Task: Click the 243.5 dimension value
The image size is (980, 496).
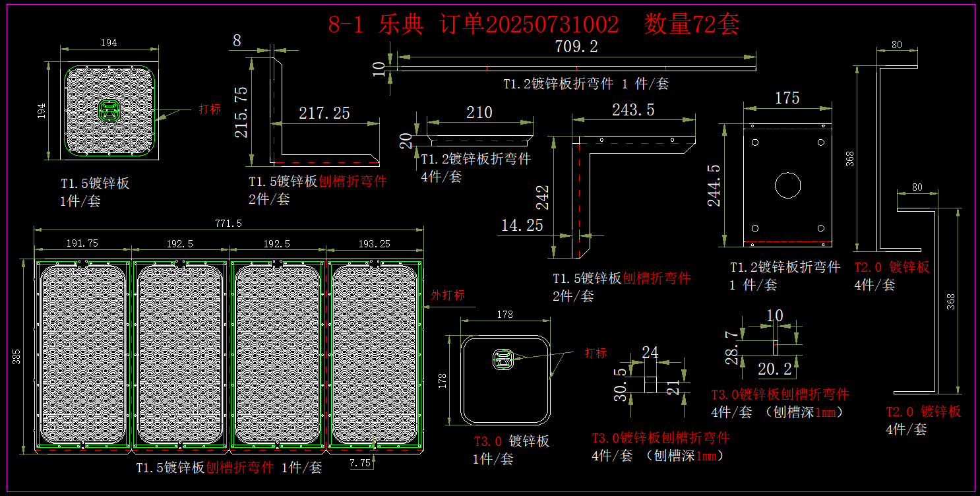Action: point(633,109)
